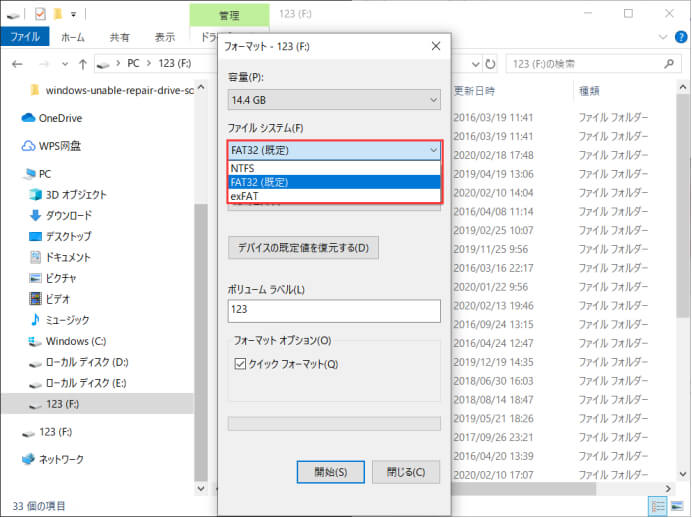Open ミュージック in the sidebar
Image resolution: width=692 pixels, height=518 pixels.
59,320
